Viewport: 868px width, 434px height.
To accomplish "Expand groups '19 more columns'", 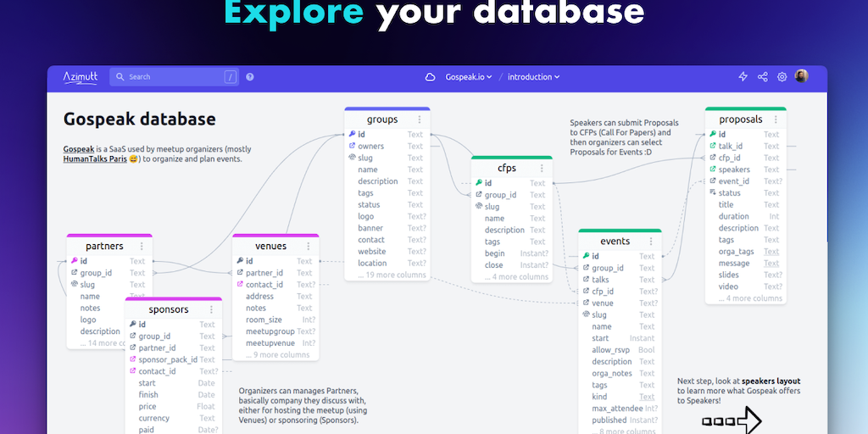I will 392,275.
